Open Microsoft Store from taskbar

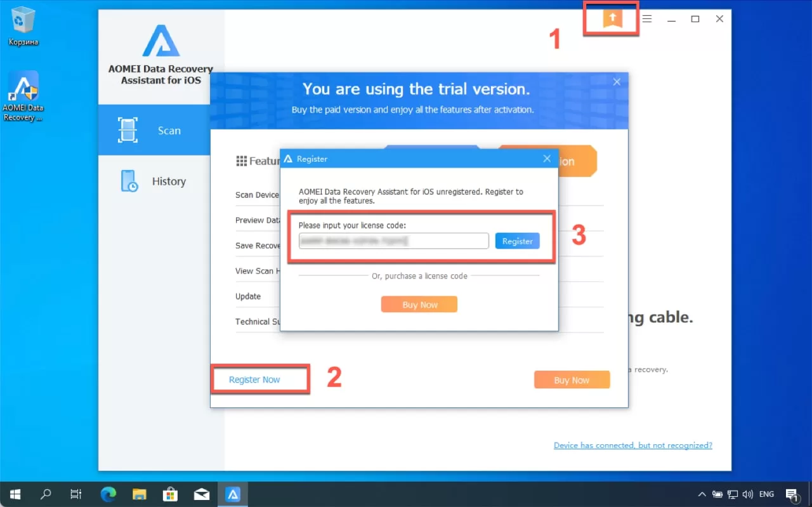pos(171,494)
